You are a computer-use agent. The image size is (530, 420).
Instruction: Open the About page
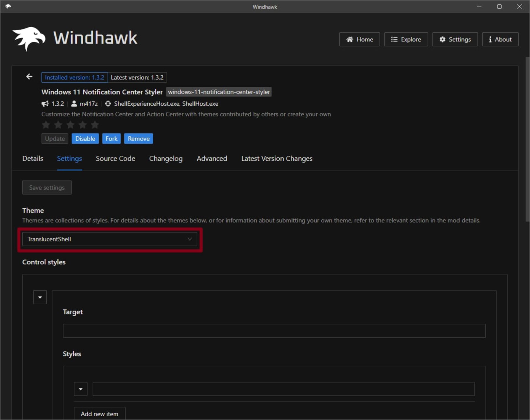coord(500,39)
